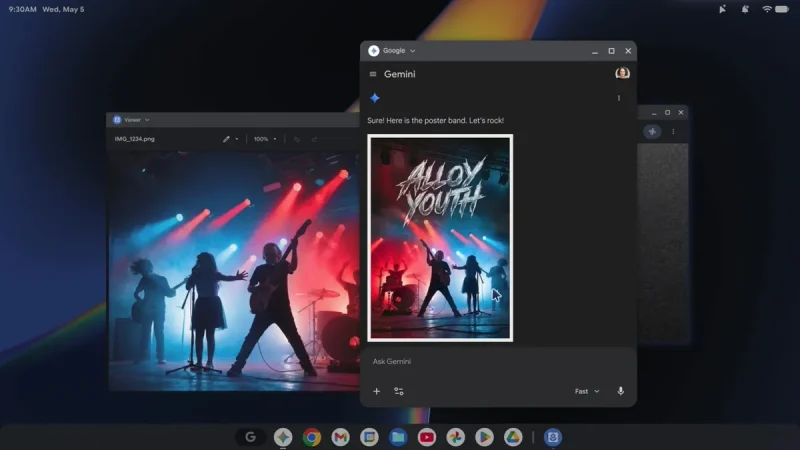Open the Gemini tools settings icon
The width and height of the screenshot is (800, 450).
coord(399,391)
